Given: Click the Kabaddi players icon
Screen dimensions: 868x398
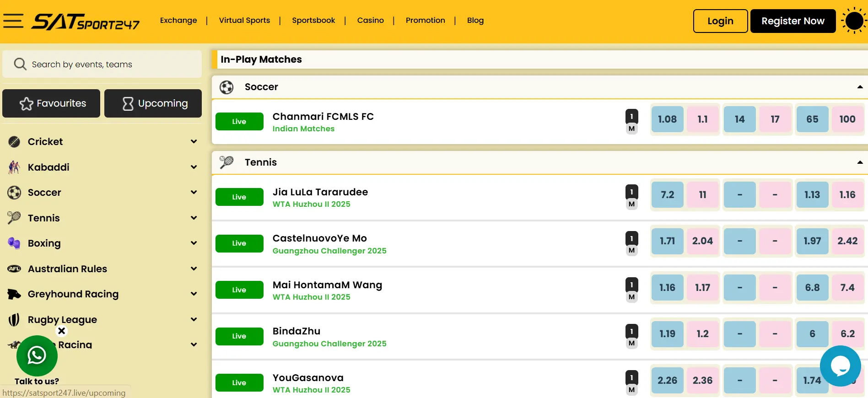Looking at the screenshot, I should click(14, 167).
